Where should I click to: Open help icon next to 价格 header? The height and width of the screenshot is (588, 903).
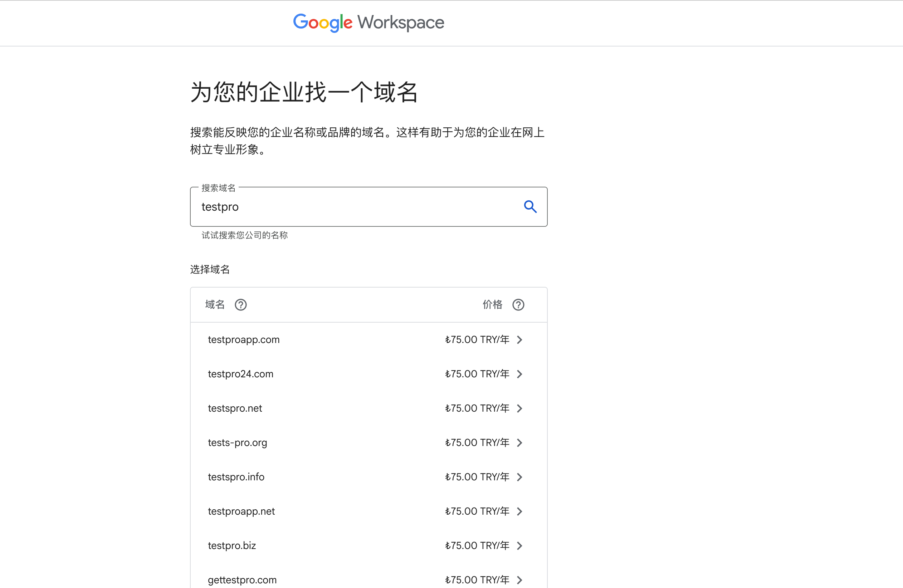pos(518,305)
